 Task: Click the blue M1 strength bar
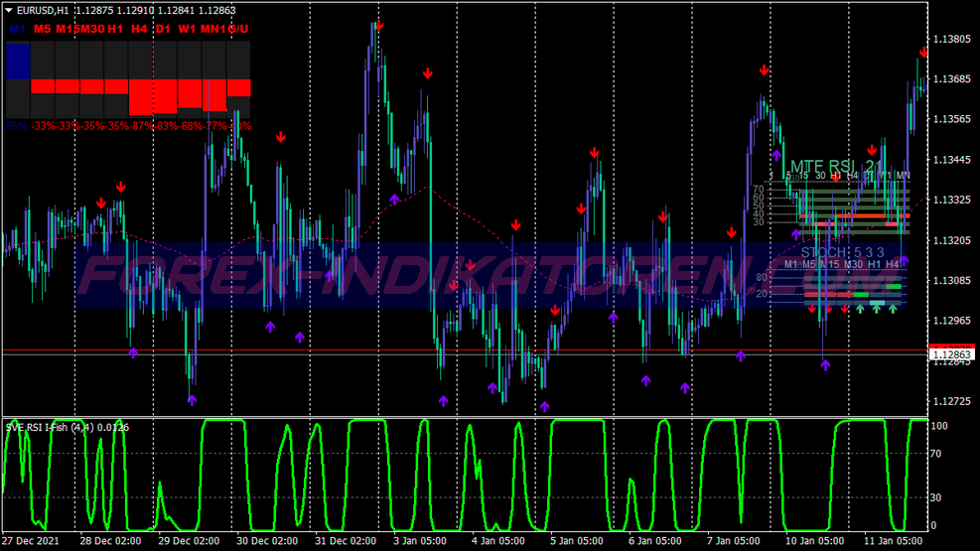pyautogui.click(x=18, y=62)
